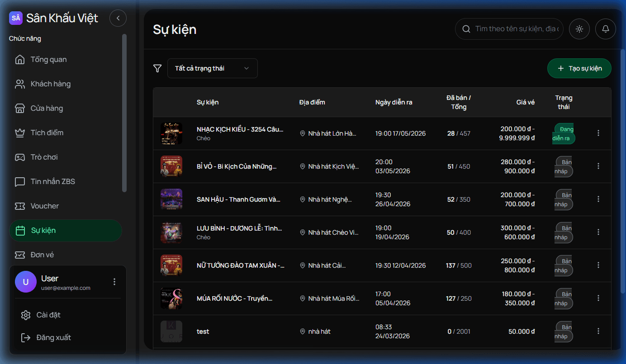The width and height of the screenshot is (626, 364).
Task: Go to the Khách hàng page
Action: pyautogui.click(x=50, y=84)
